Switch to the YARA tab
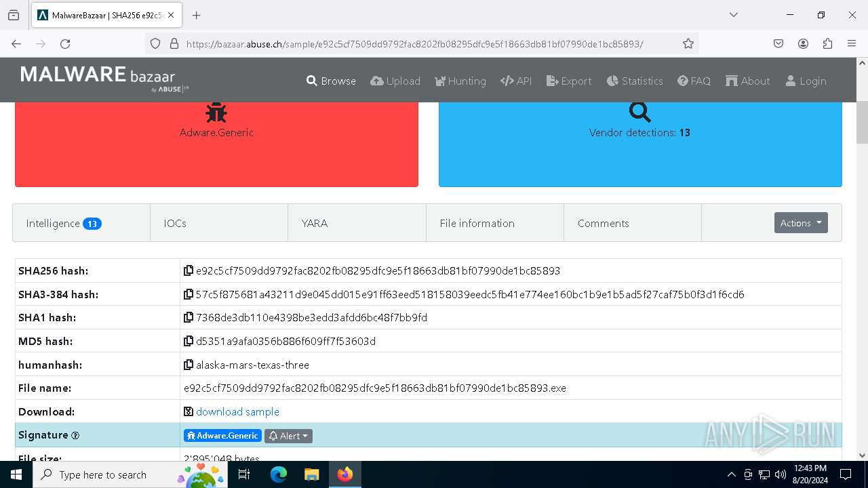Image resolution: width=868 pixels, height=488 pixels. click(357, 223)
